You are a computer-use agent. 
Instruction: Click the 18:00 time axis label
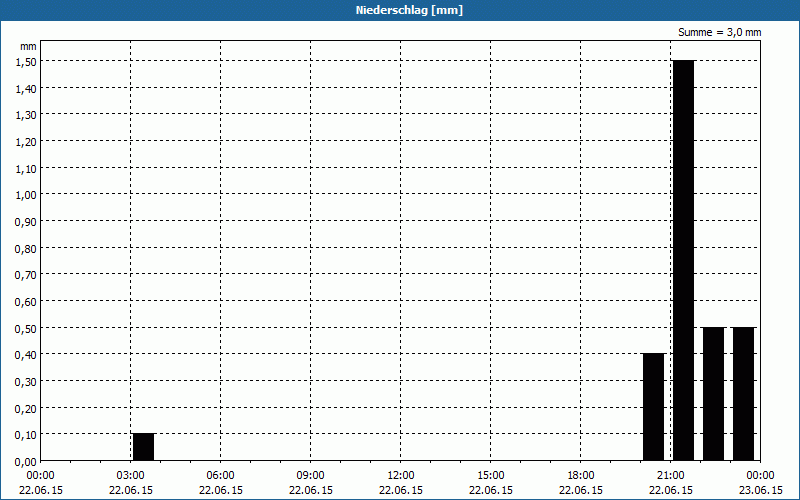pyautogui.click(x=581, y=476)
